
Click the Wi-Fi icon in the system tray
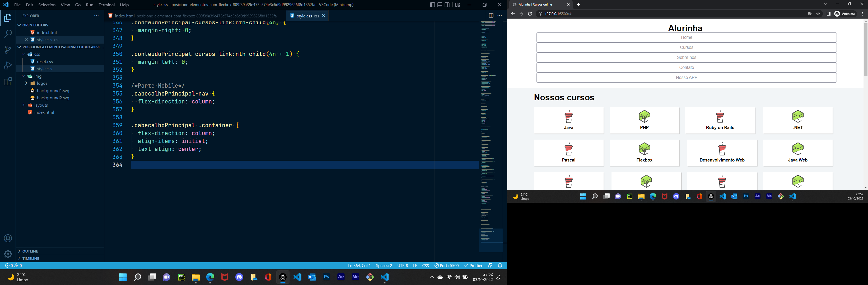(449, 277)
